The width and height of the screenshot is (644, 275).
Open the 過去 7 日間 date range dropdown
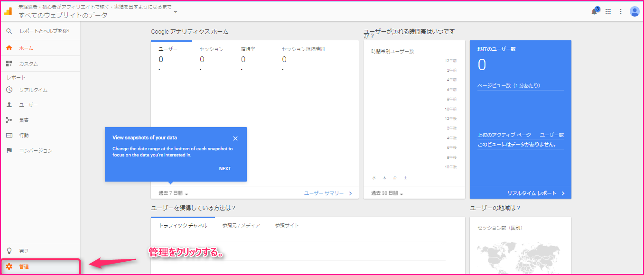(x=173, y=193)
